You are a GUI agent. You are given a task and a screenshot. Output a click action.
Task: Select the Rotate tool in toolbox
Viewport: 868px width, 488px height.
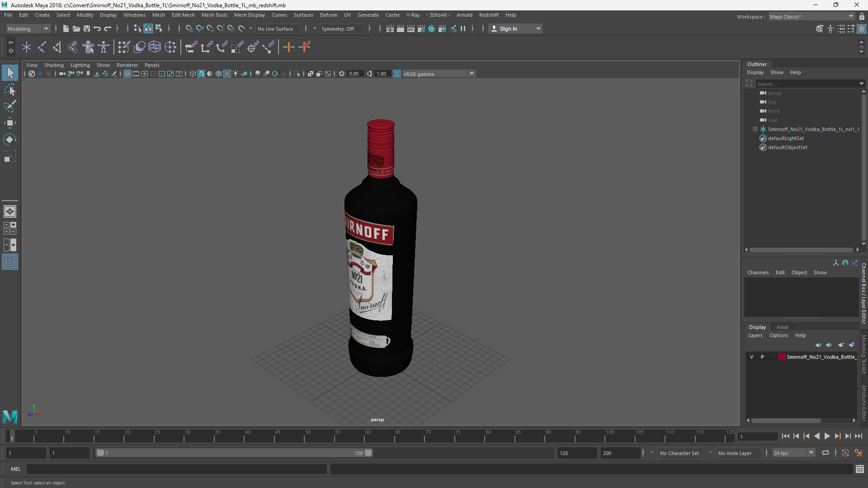click(10, 140)
